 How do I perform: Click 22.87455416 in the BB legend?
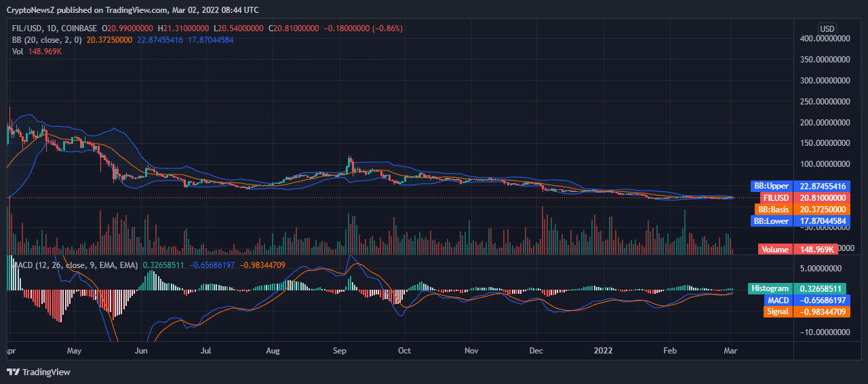point(160,40)
